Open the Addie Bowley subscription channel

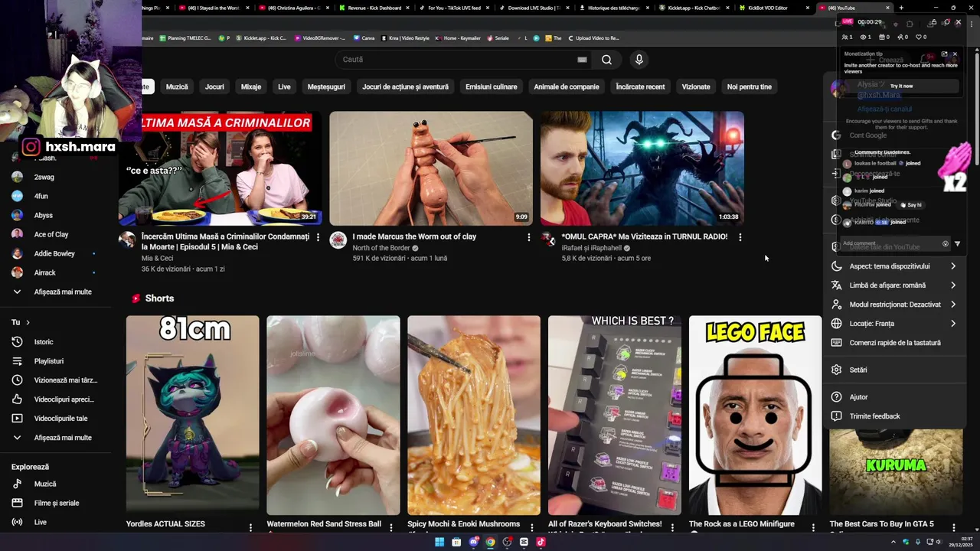[54, 253]
